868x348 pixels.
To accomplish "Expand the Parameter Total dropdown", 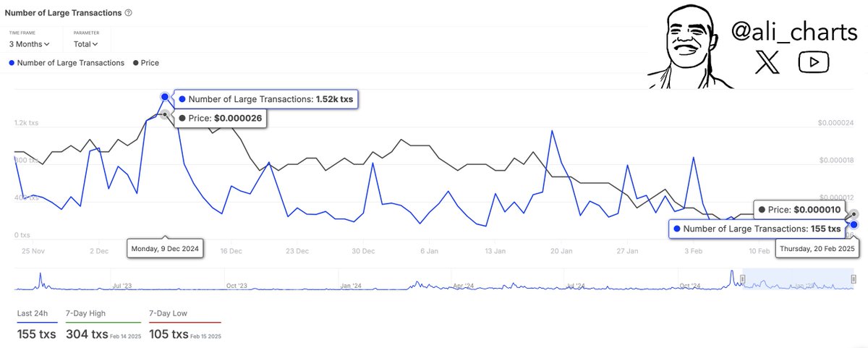I will [85, 44].
